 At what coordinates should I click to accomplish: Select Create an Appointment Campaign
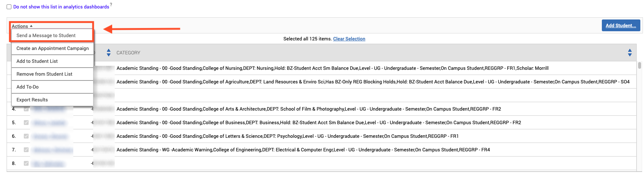52,49
